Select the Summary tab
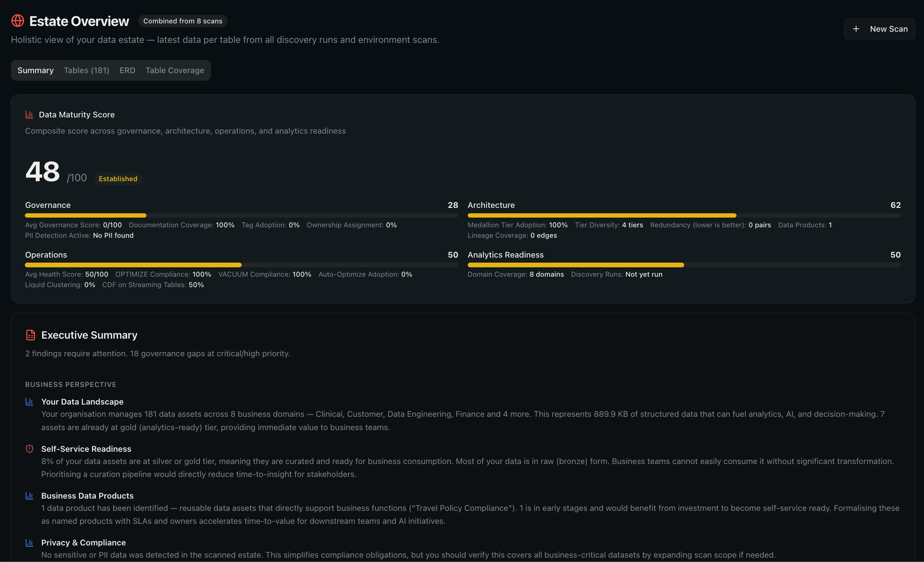This screenshot has height=562, width=924. (x=36, y=71)
